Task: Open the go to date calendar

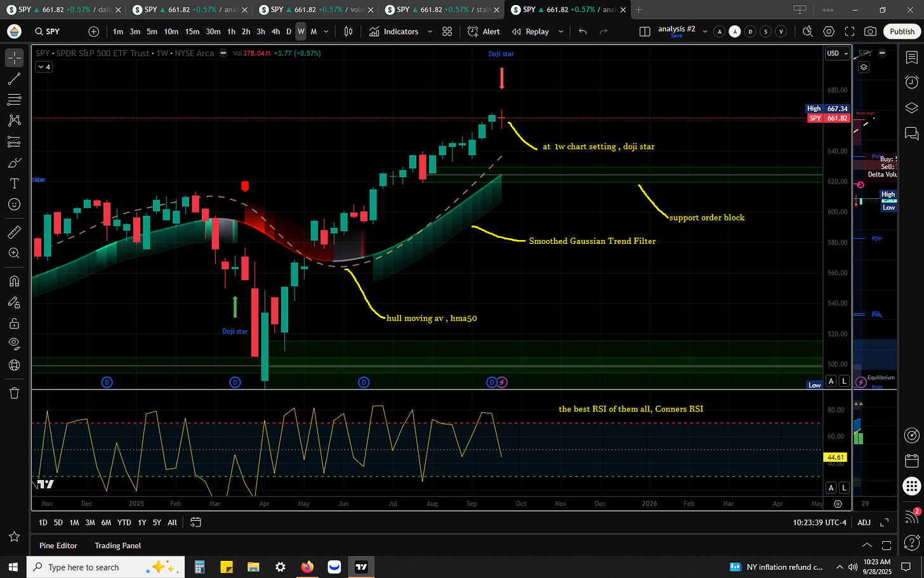Action: tap(195, 522)
